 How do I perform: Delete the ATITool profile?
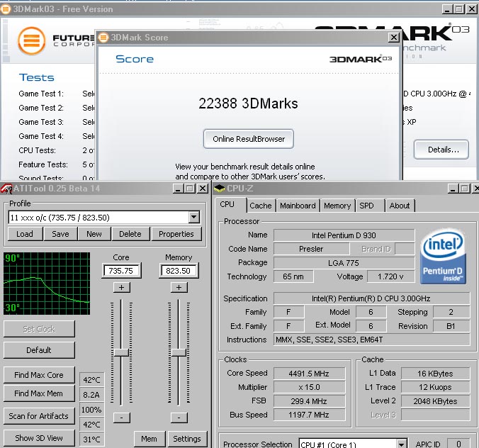click(x=130, y=234)
